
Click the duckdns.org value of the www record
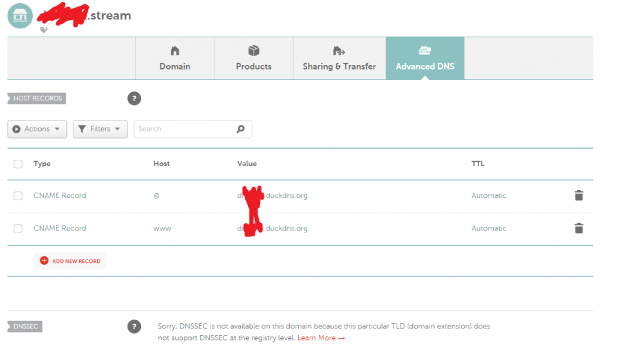[x=273, y=229]
